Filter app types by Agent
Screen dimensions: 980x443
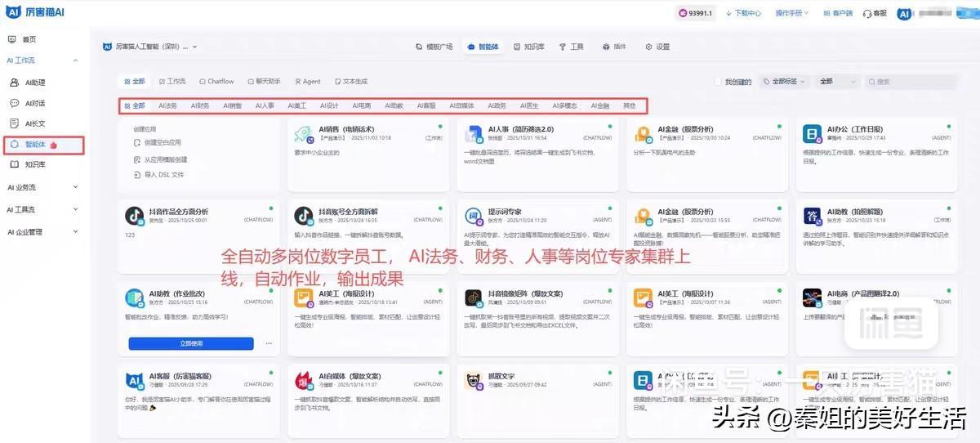pyautogui.click(x=308, y=82)
